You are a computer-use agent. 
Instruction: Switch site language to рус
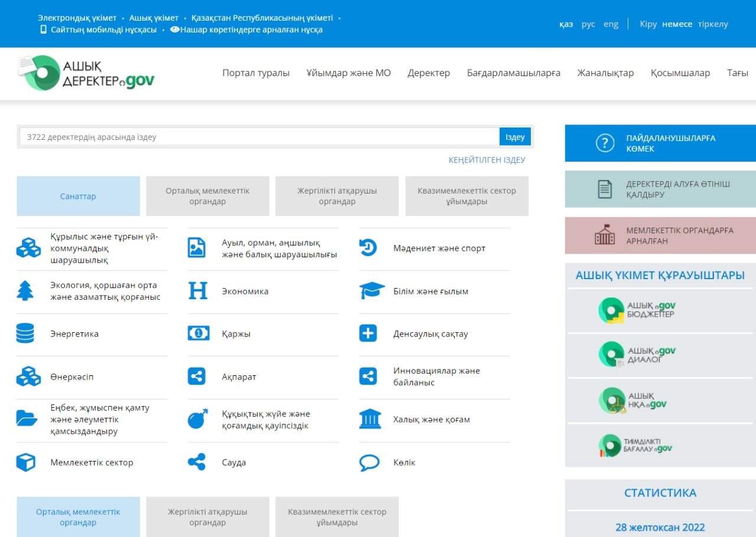[588, 24]
